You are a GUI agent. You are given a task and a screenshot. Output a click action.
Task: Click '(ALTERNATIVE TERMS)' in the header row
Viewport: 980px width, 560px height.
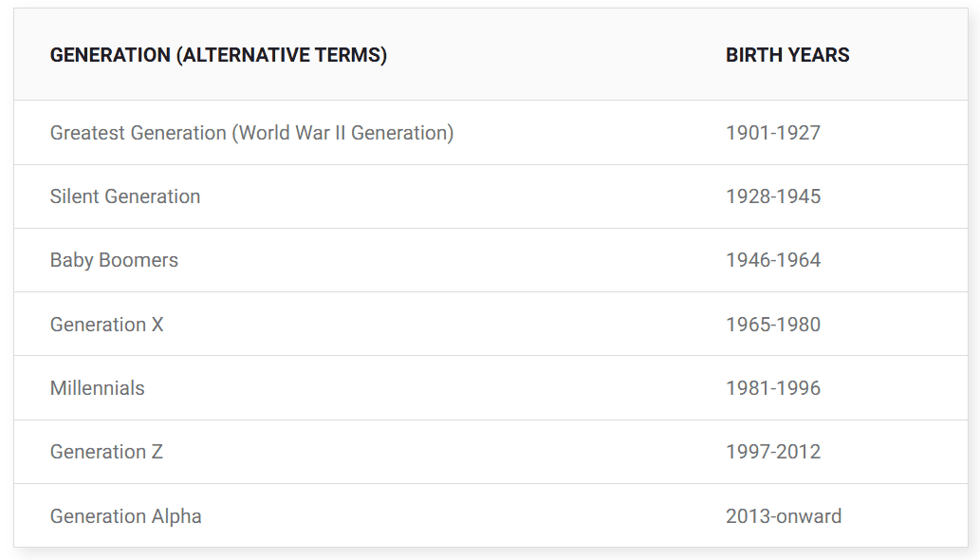point(281,55)
